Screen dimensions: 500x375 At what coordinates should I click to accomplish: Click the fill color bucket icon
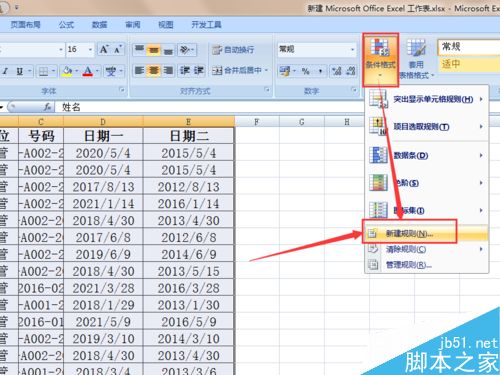click(67, 71)
